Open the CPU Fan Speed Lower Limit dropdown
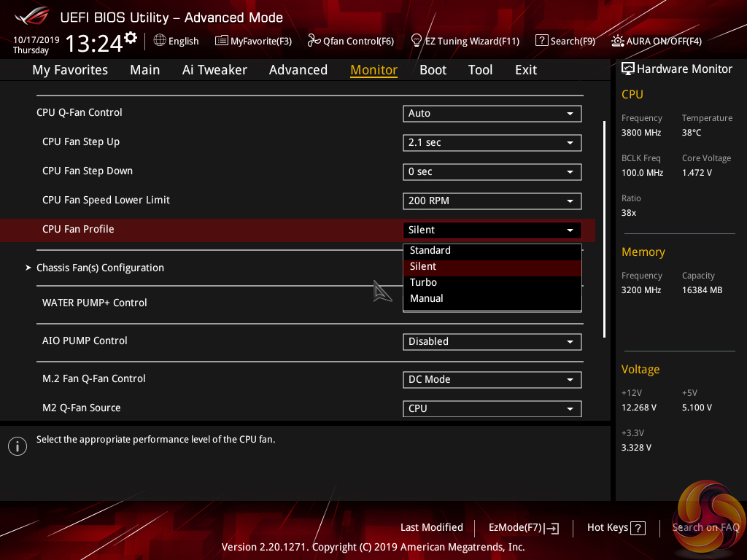 coord(492,201)
